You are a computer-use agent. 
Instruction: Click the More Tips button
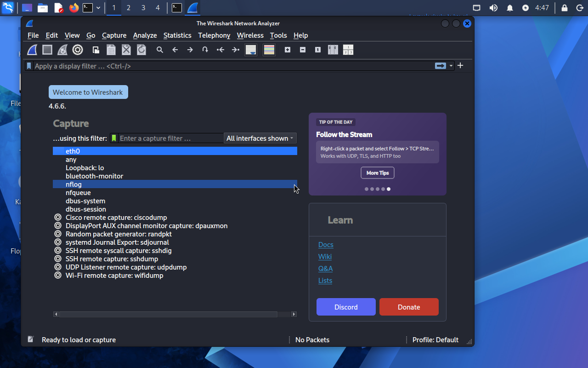pos(378,173)
